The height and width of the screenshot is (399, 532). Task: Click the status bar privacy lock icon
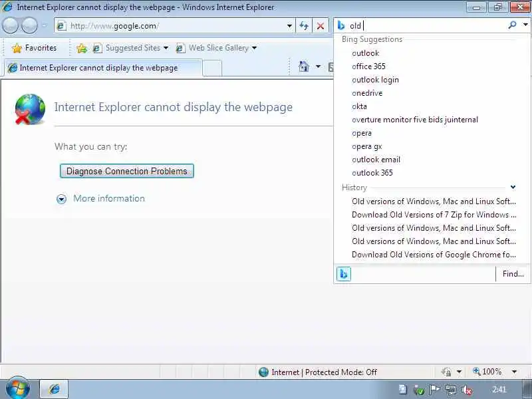click(x=446, y=372)
